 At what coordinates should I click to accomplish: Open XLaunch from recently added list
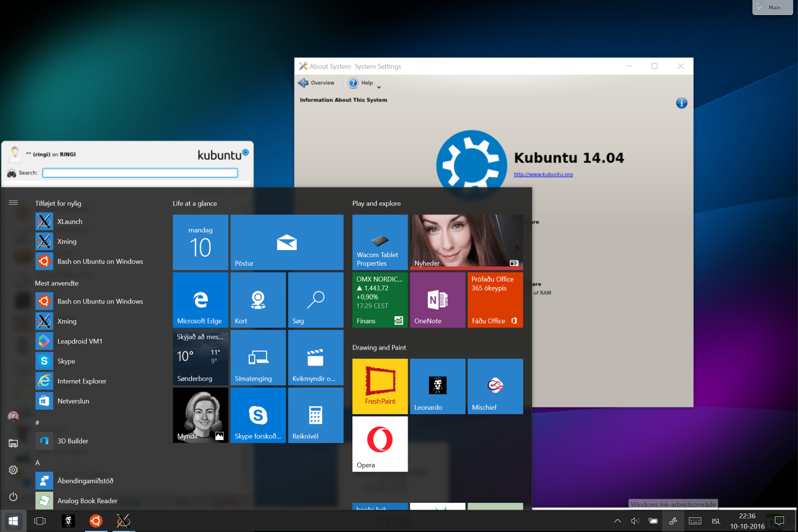[x=90, y=221]
